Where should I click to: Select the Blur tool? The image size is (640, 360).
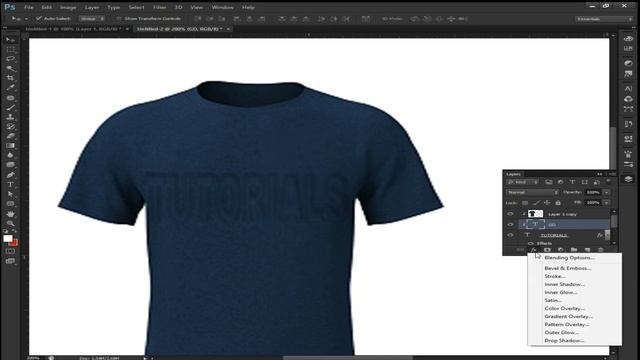click(x=11, y=155)
